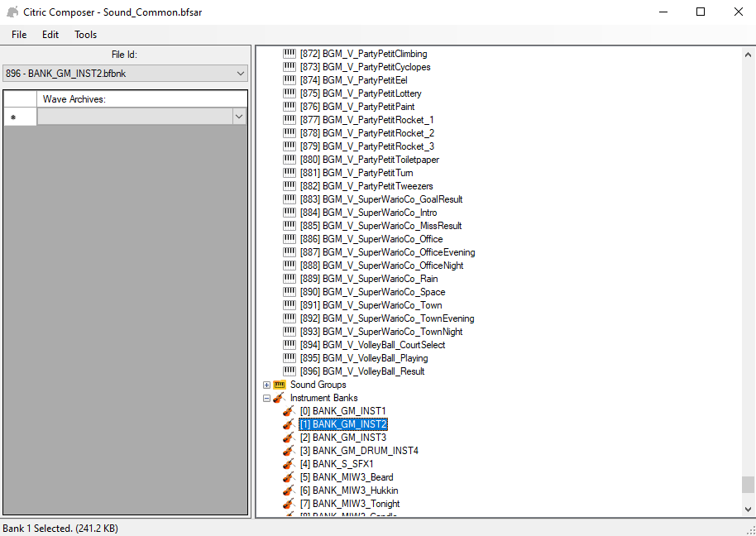
Task: Select [2] BANK_GM_INST3 in tree
Action: tap(342, 438)
